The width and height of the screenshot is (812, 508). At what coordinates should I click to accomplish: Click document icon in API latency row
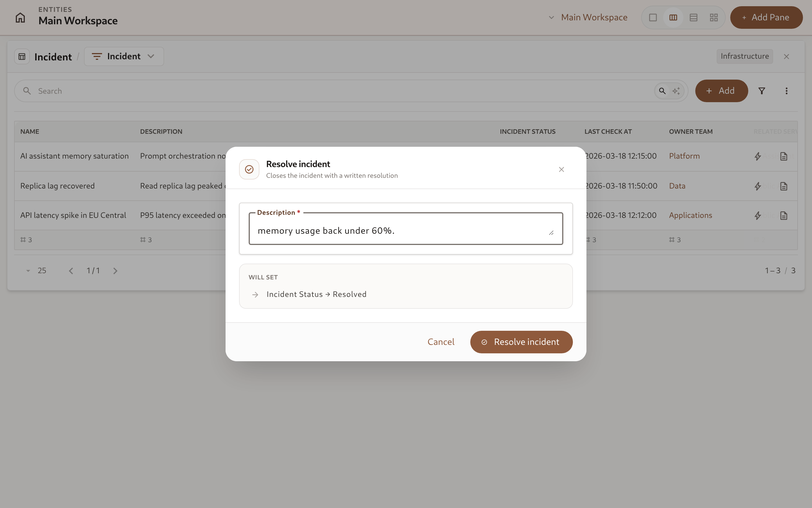784,215
